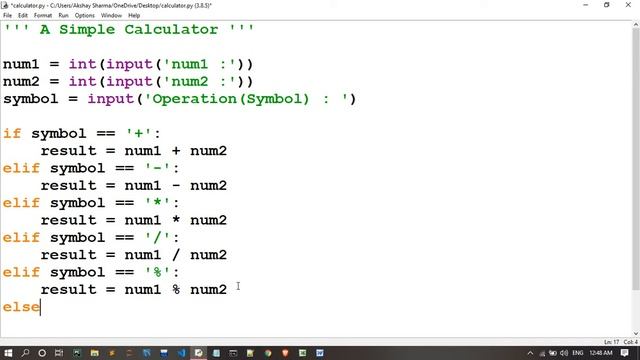Open Google Chrome from taskbar

click(268, 353)
